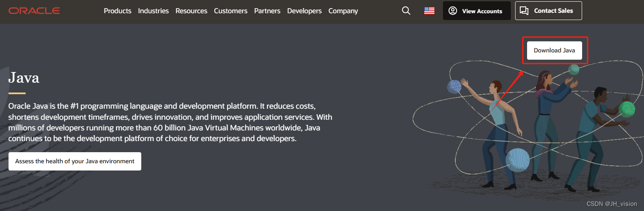Image resolution: width=644 pixels, height=211 pixels.
Task: Click the profile icon in View Accounts
Action: (453, 11)
